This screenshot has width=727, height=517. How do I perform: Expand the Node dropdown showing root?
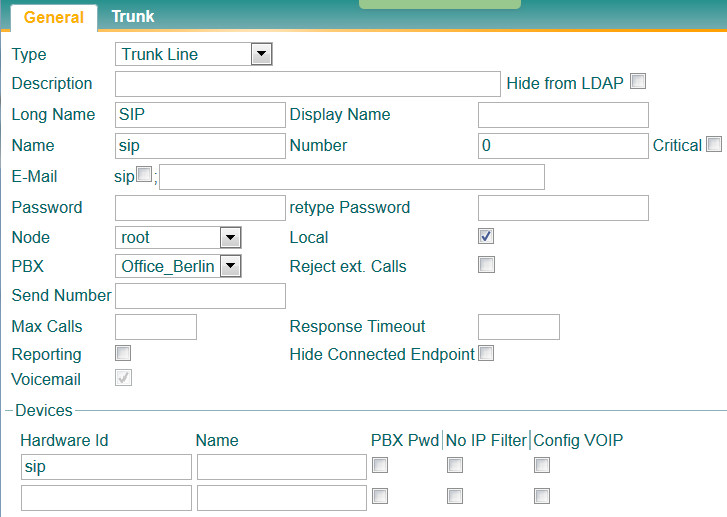[179, 238]
